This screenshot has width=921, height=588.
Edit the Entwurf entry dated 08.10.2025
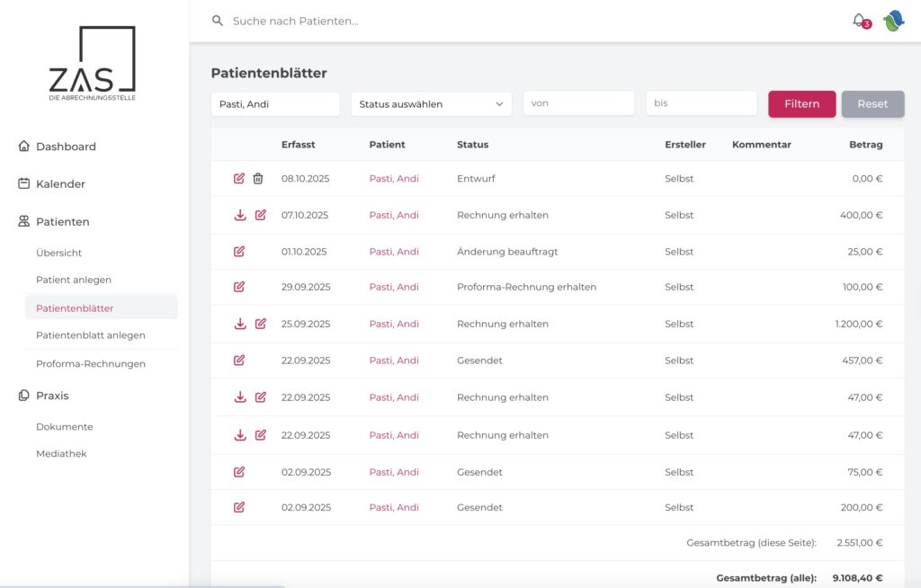click(239, 179)
